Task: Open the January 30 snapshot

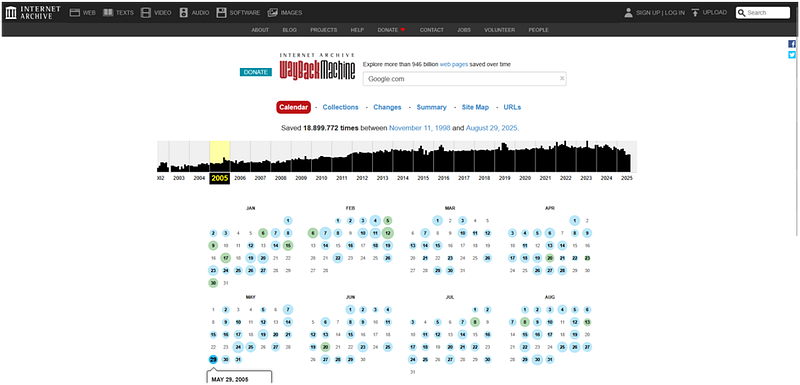Action: tap(213, 283)
